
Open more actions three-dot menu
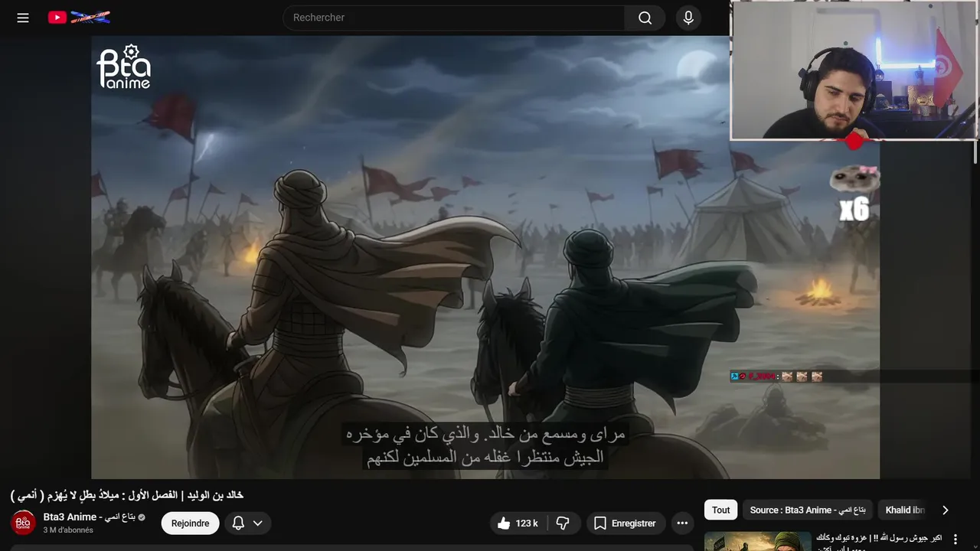pos(682,523)
